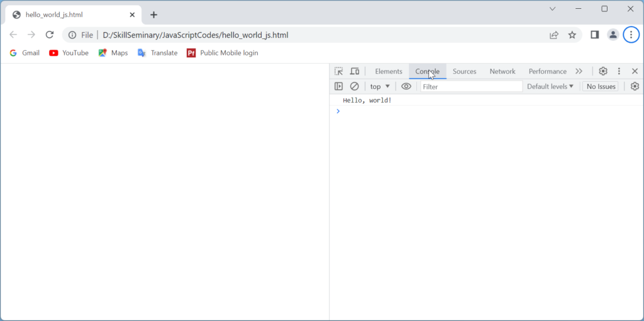Click the address bar URL

[196, 35]
